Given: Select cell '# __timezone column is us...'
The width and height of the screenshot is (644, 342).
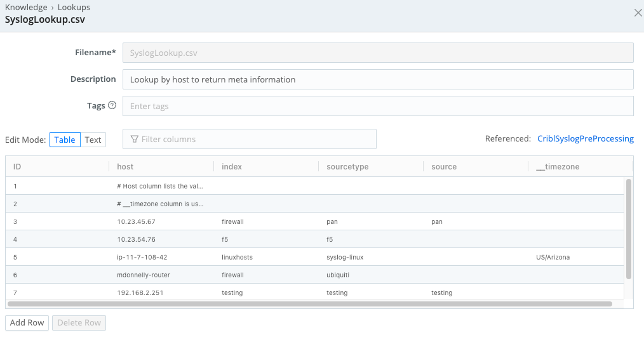Looking at the screenshot, I should 160,204.
